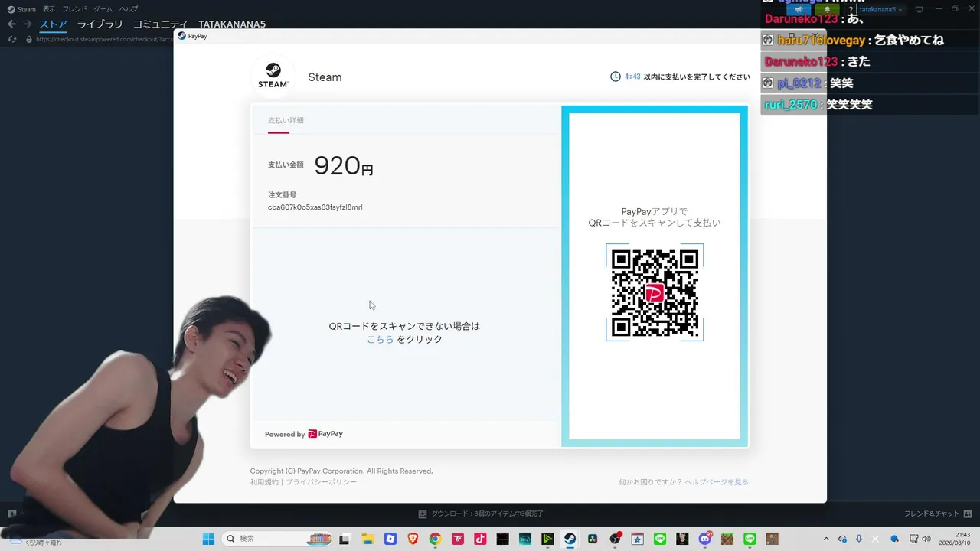Click the Steam logo in PayPay checkout
Screen dimensions: 980x551
click(x=273, y=77)
